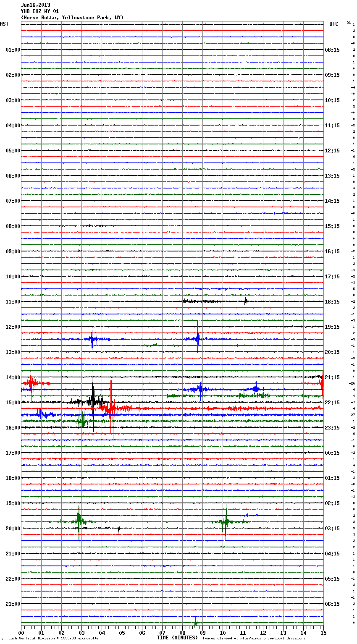The image size is (357, 644).
Task: Click the '16:00' MST hour label
Action: 13,428
